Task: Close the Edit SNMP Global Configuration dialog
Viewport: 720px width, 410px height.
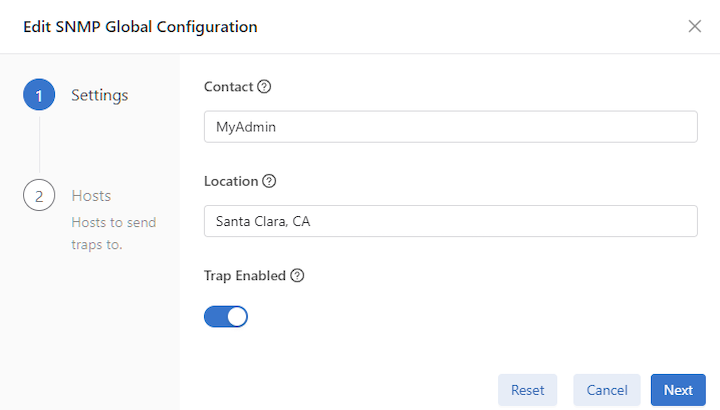Action: coord(695,26)
